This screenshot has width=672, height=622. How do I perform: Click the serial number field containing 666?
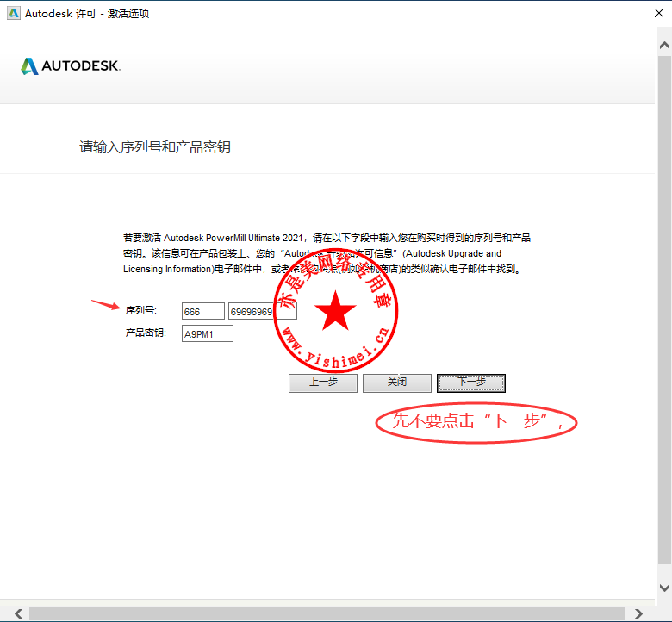point(203,311)
